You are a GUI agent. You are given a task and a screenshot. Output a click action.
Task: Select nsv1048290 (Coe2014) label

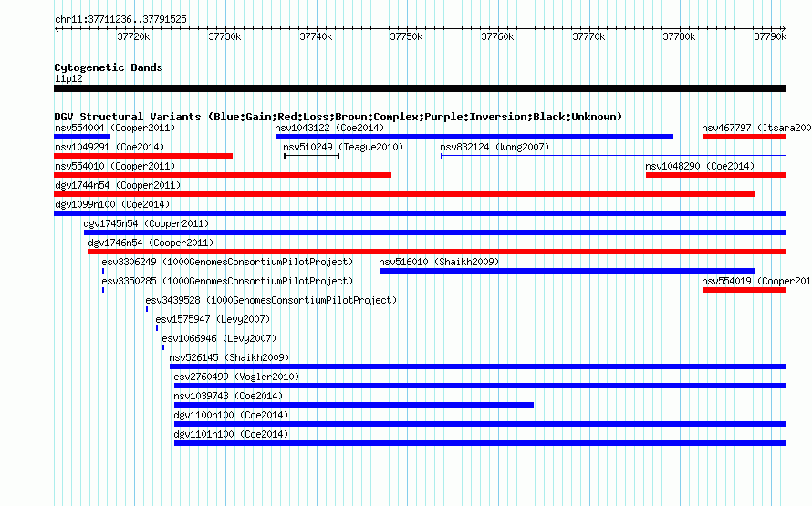700,166
